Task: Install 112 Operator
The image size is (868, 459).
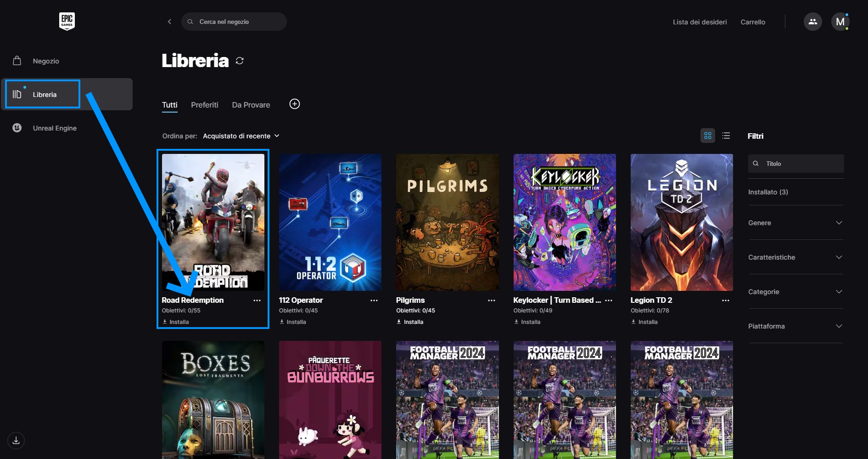Action: pos(293,322)
